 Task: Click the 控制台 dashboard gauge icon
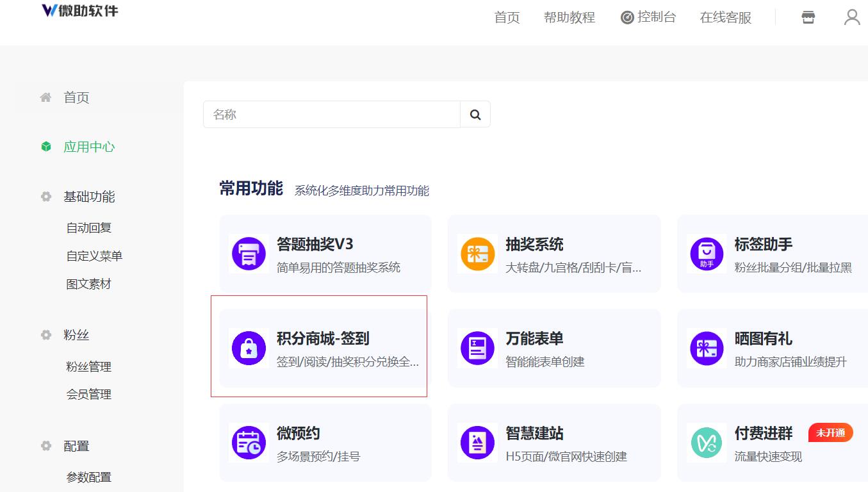click(x=627, y=17)
